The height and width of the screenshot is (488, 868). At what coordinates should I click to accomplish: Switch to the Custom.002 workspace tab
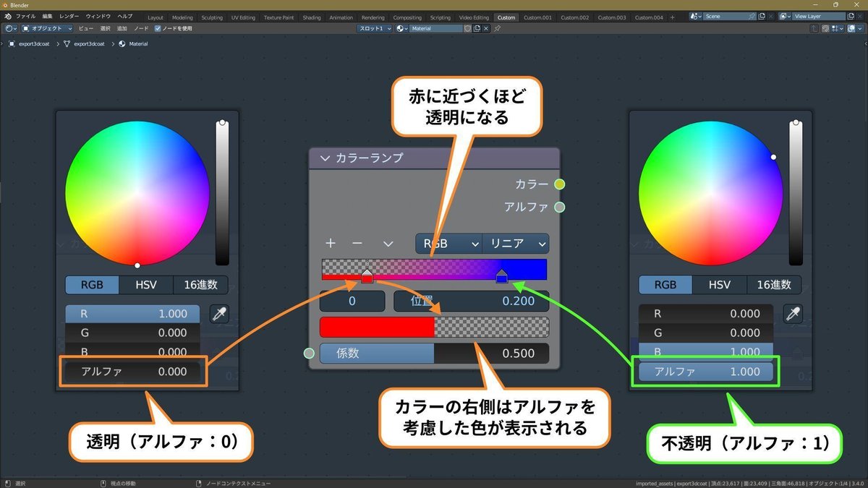tap(574, 17)
